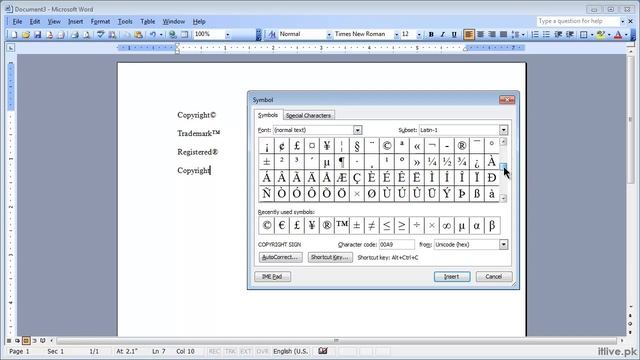Viewport: 640px width, 360px height.
Task: Pick the pound £ symbol in grid
Action: pos(297,145)
